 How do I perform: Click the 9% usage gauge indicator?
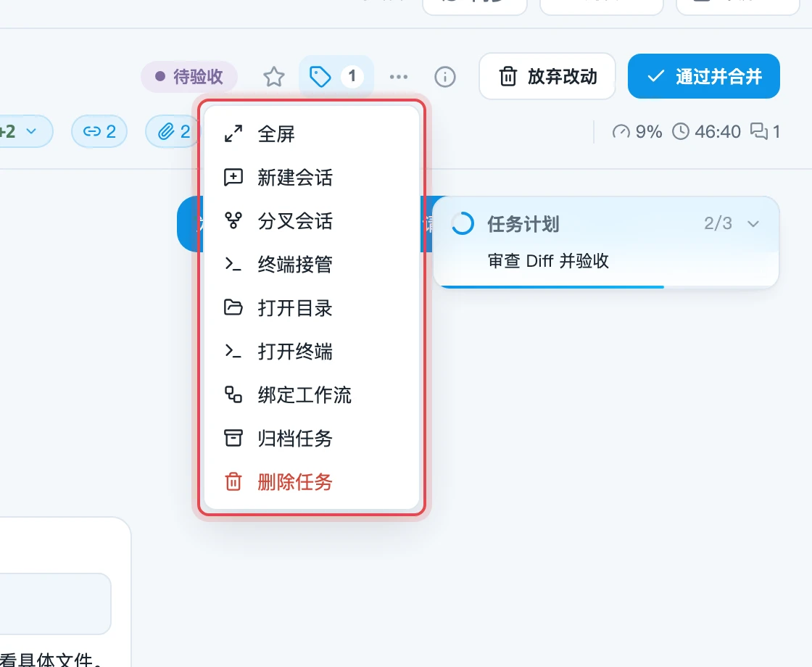point(637,131)
